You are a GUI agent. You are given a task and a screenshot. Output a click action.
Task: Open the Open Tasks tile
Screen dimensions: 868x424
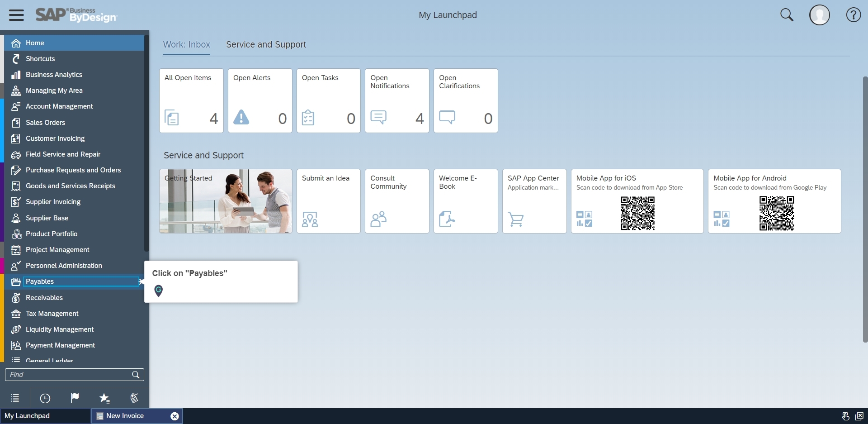[329, 101]
